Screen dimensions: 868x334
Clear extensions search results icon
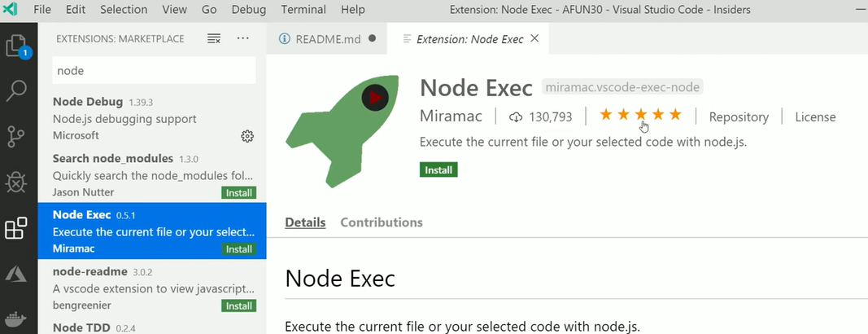pyautogui.click(x=214, y=39)
